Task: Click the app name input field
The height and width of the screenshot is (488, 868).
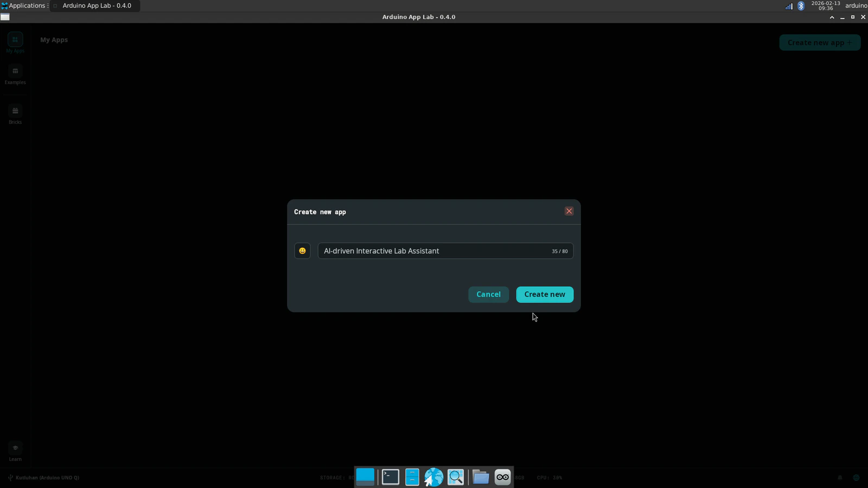Action: coord(445,251)
